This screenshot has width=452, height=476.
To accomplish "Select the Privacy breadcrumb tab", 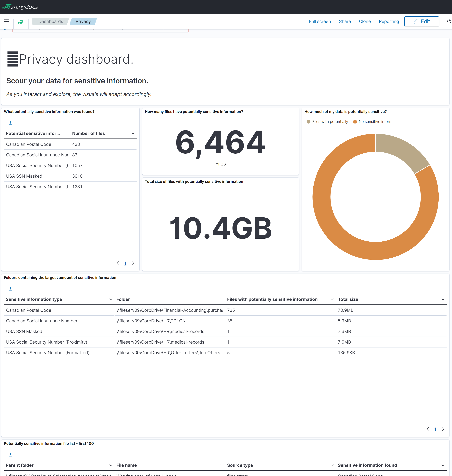I will [x=83, y=21].
